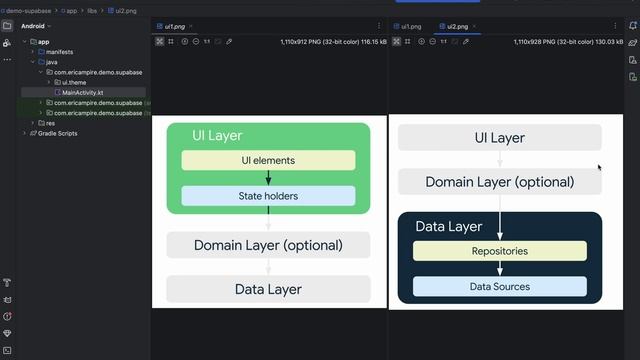This screenshot has width=640, height=360.
Task: Toggle chessboard background in ui2.png viewer
Action: [396, 42]
